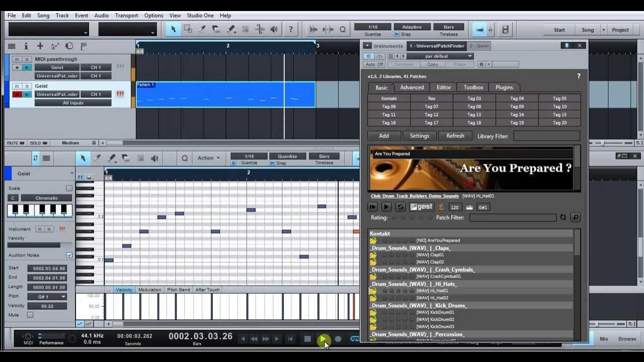
Task: Toggle monitor on the Geist track
Action: point(27,95)
